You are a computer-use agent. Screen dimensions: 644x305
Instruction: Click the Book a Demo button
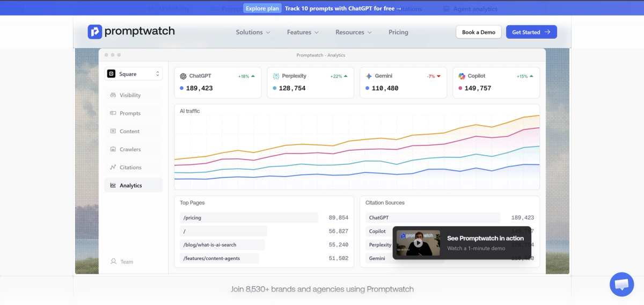479,32
